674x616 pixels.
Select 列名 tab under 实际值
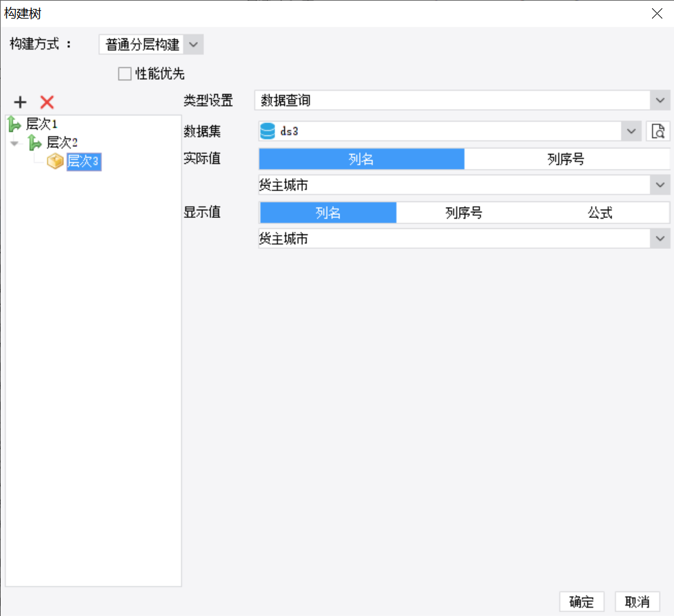pyautogui.click(x=361, y=159)
